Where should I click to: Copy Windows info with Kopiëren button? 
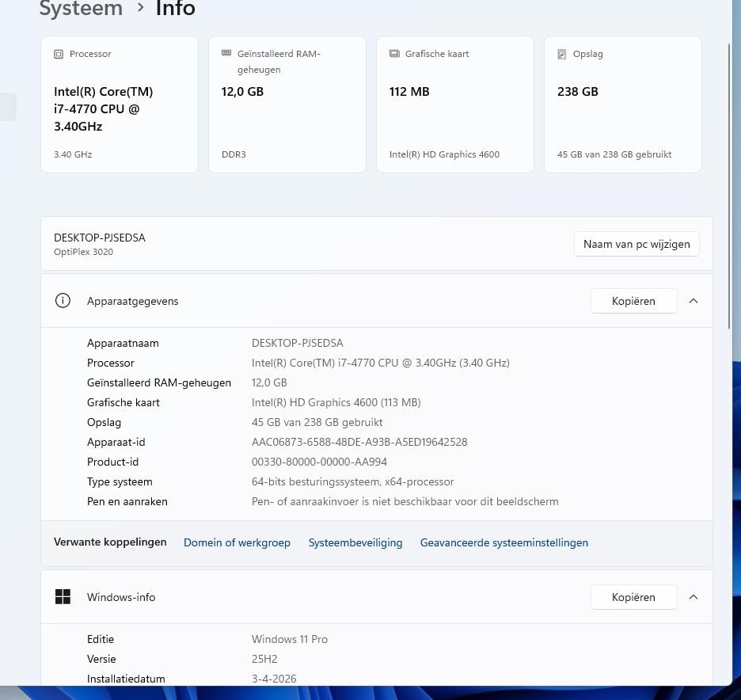tap(633, 597)
